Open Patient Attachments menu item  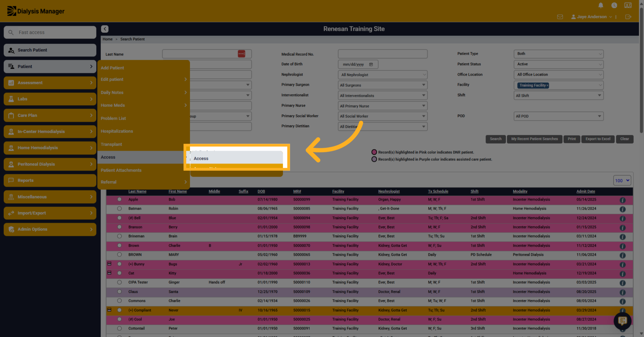pos(121,170)
